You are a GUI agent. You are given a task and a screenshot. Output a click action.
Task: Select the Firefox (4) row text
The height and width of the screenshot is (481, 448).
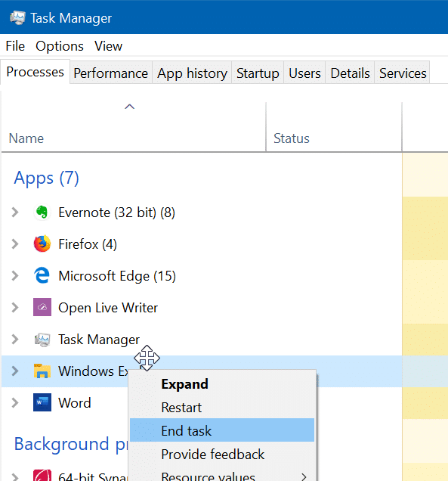click(88, 244)
